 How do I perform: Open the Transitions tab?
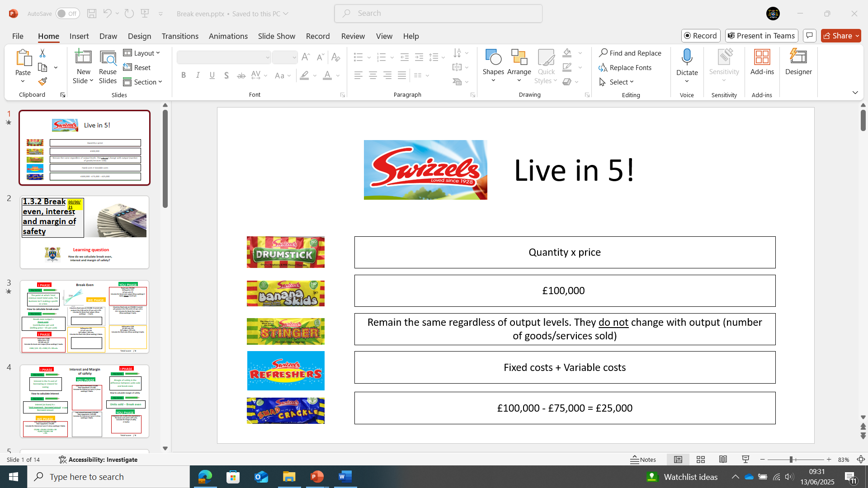pos(180,36)
